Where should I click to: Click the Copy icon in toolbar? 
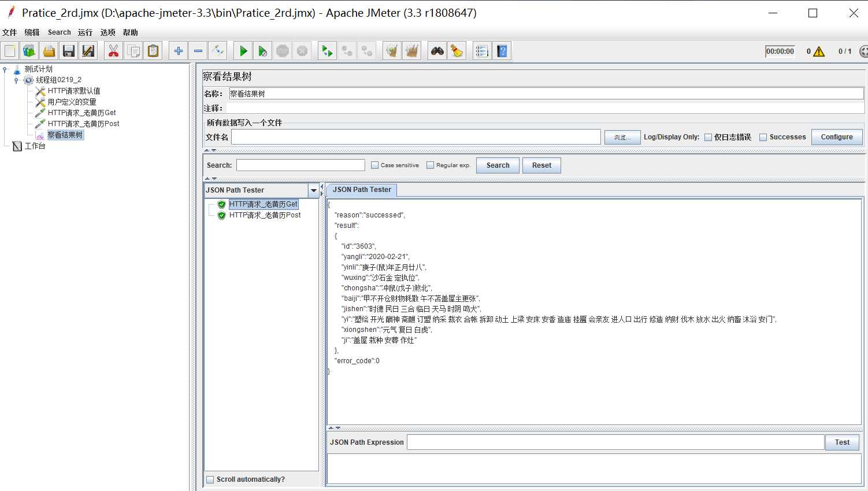pos(133,51)
